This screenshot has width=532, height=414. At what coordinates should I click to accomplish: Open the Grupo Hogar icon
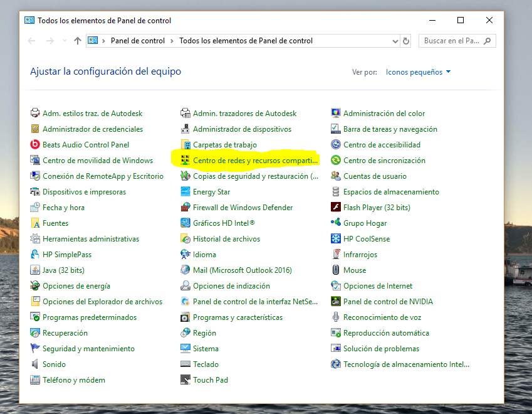tap(335, 223)
